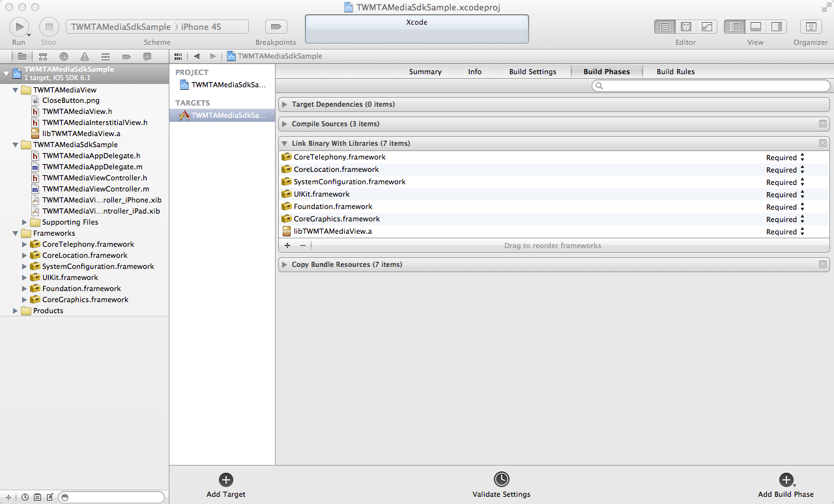
Task: Expand Compile Sources section
Action: (x=284, y=124)
